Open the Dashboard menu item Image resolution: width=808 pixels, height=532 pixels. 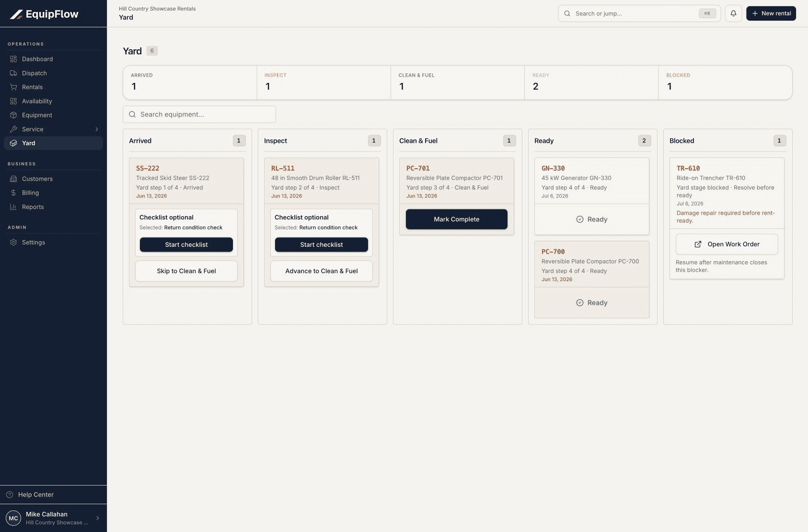point(53,59)
